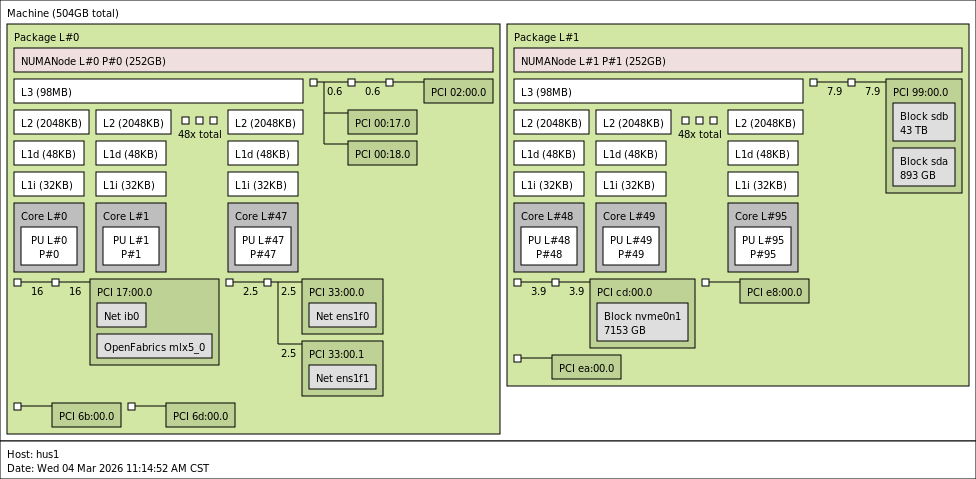The height and width of the screenshot is (479, 976).
Task: Select the PCI 02:00.0 box
Action: click(458, 92)
